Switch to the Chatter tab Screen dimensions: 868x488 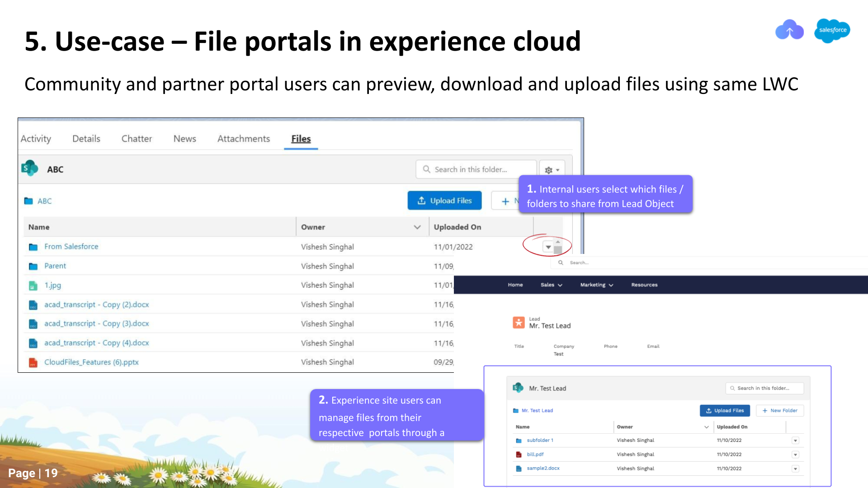(x=137, y=139)
